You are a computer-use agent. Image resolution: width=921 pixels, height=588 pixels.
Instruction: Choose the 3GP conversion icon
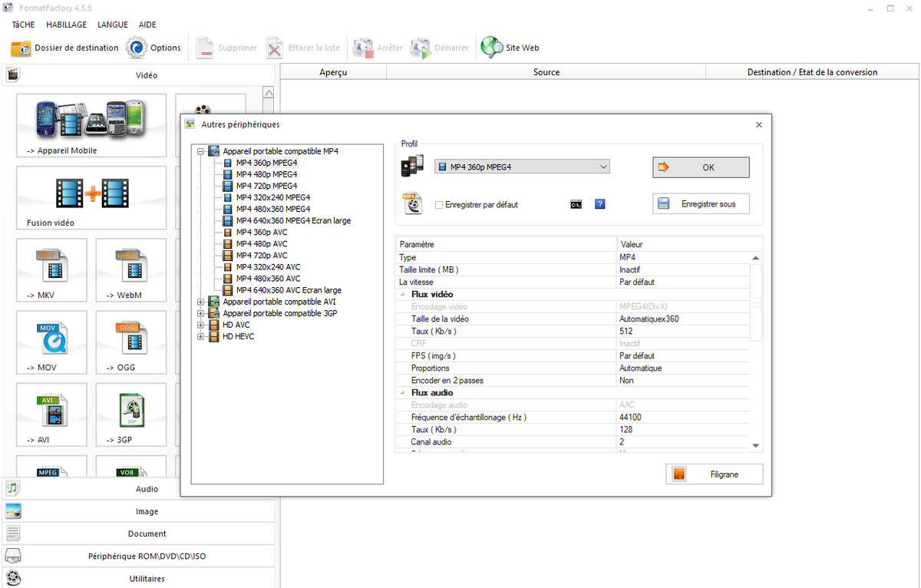pos(130,415)
